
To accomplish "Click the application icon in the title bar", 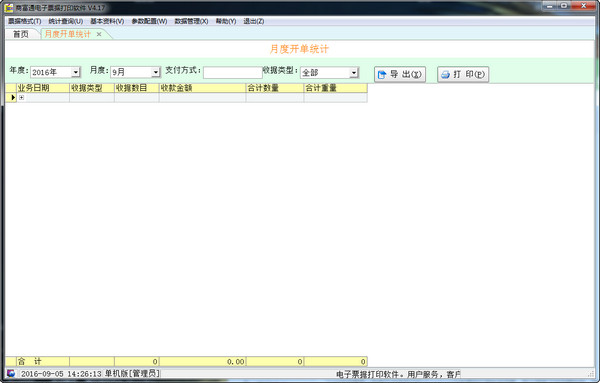I will click(x=9, y=8).
